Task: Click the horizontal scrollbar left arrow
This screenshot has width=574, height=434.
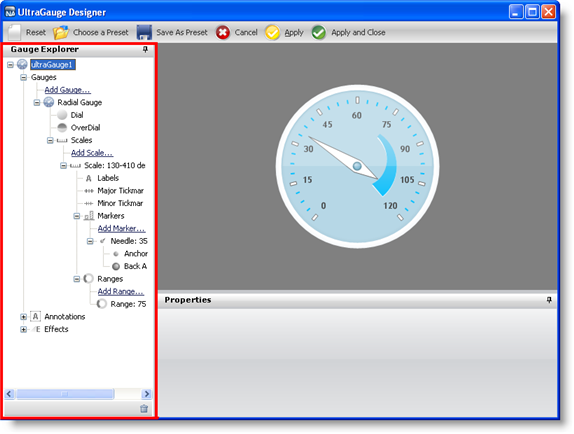Action: [x=10, y=394]
